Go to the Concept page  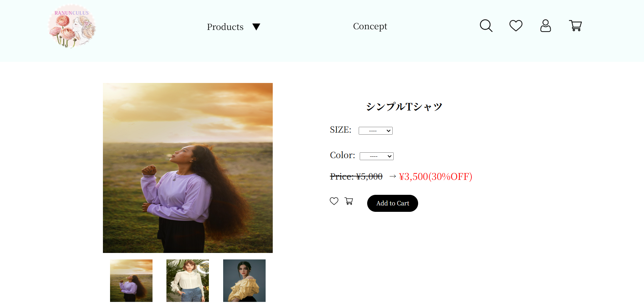point(370,26)
